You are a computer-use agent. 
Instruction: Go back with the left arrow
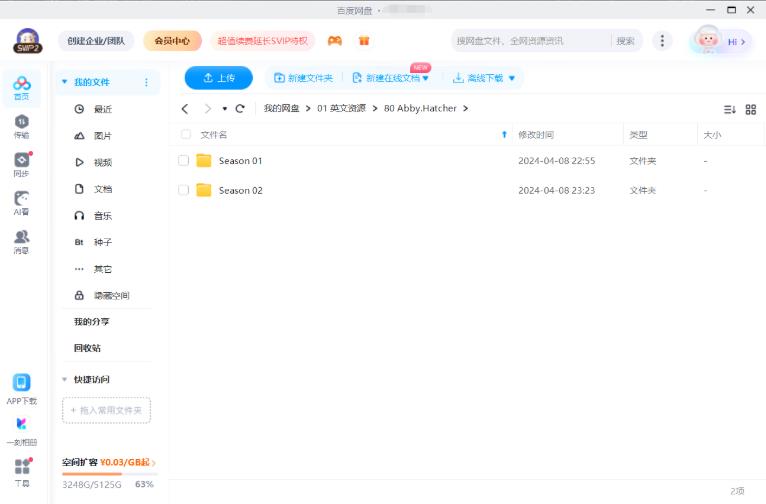[x=185, y=108]
